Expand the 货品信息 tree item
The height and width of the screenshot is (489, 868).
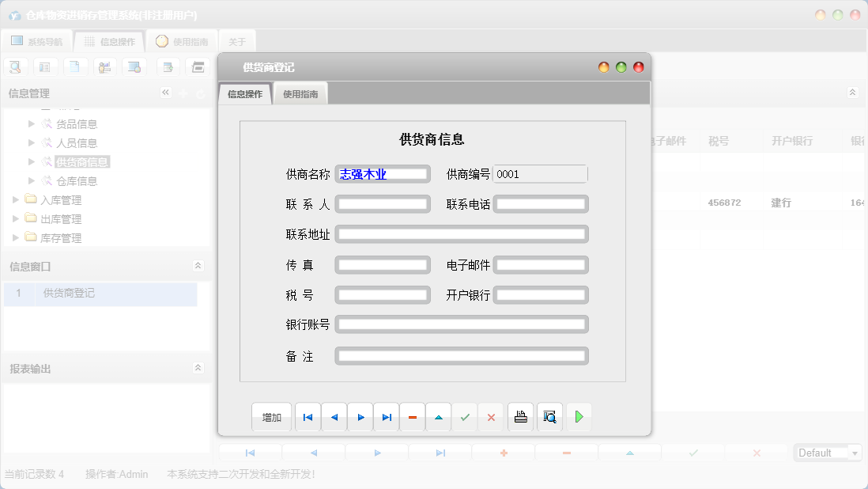(x=32, y=123)
